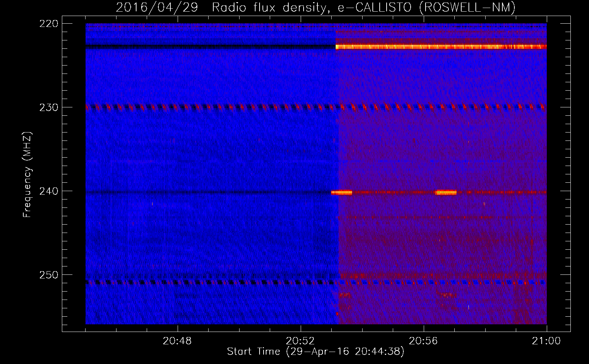Click the 250 frequency tick label

click(x=49, y=275)
